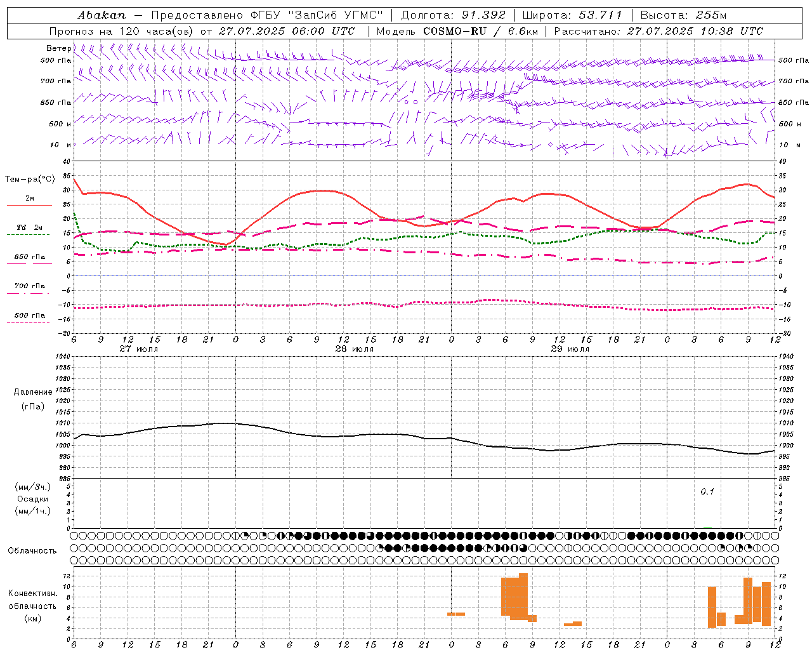Click the 'Td 2м' dew point legend entry
Image resolution: width=812 pixels, height=650 pixels.
pos(30,227)
